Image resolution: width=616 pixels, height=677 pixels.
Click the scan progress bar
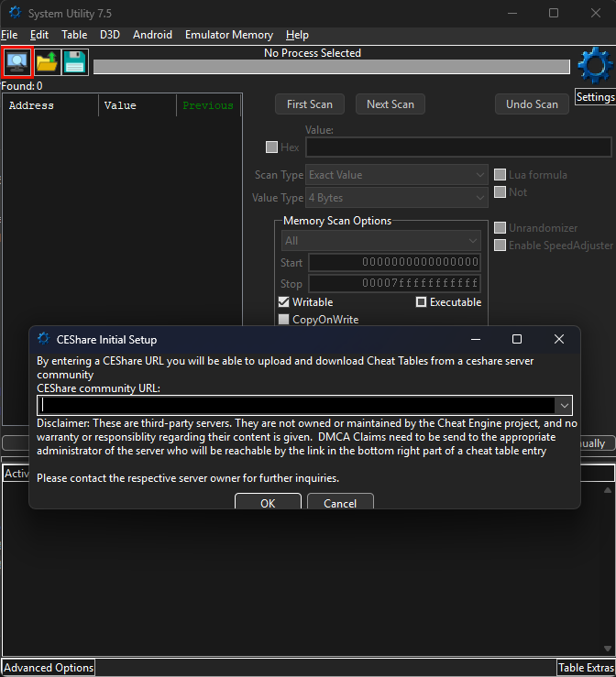(x=332, y=67)
